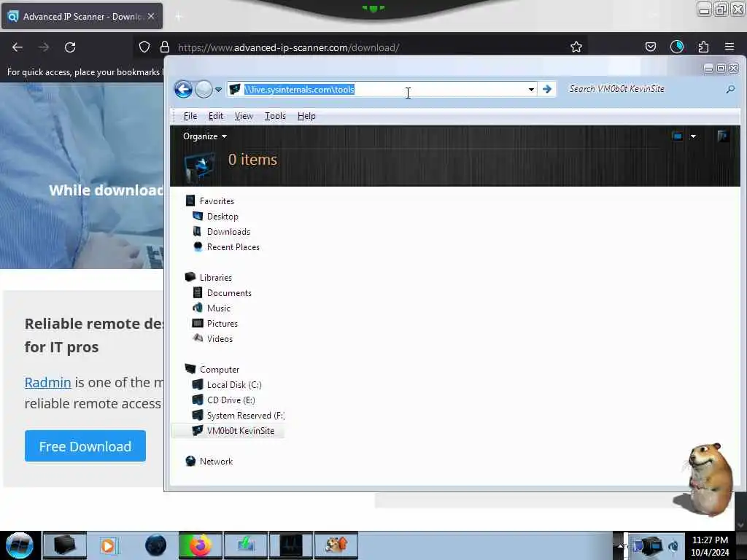Click the change view icon
The height and width of the screenshot is (560, 747).
[677, 136]
